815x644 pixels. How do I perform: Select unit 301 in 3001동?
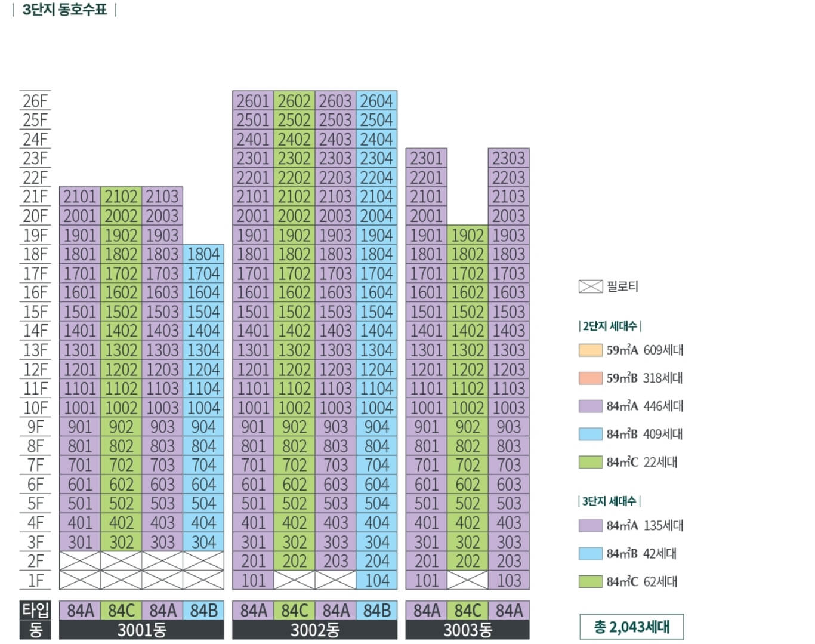point(80,542)
